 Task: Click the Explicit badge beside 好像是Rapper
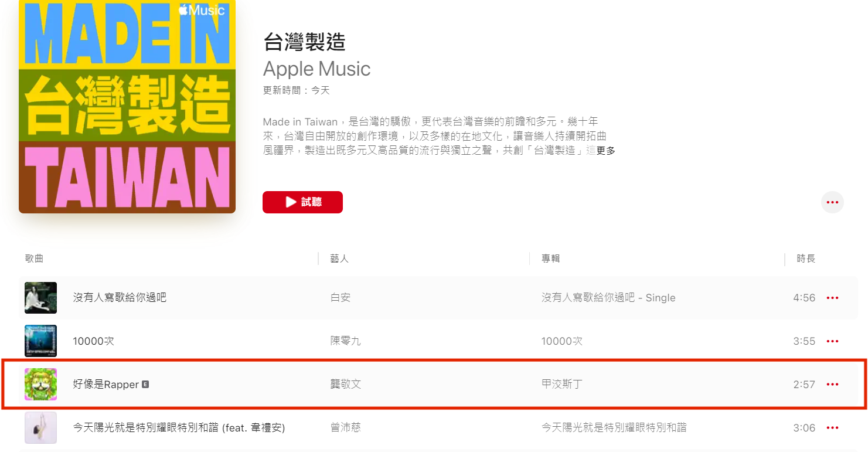pyautogui.click(x=145, y=385)
